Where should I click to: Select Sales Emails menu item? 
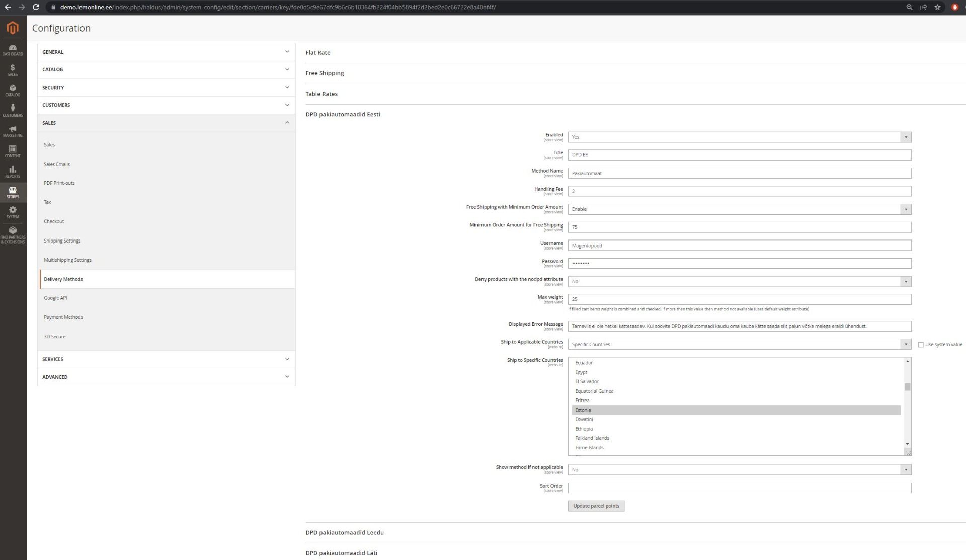click(x=57, y=164)
